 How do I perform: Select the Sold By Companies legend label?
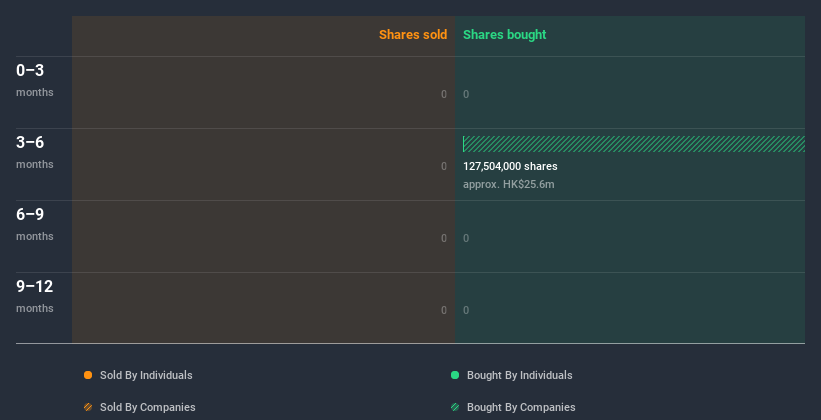click(148, 407)
